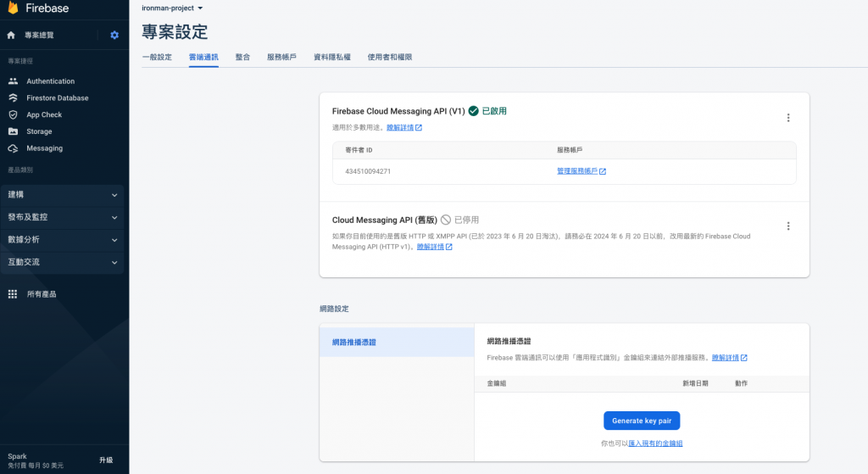Screen dimensions: 868x474
Task: Click the 動作 column header
Action: [x=741, y=383]
